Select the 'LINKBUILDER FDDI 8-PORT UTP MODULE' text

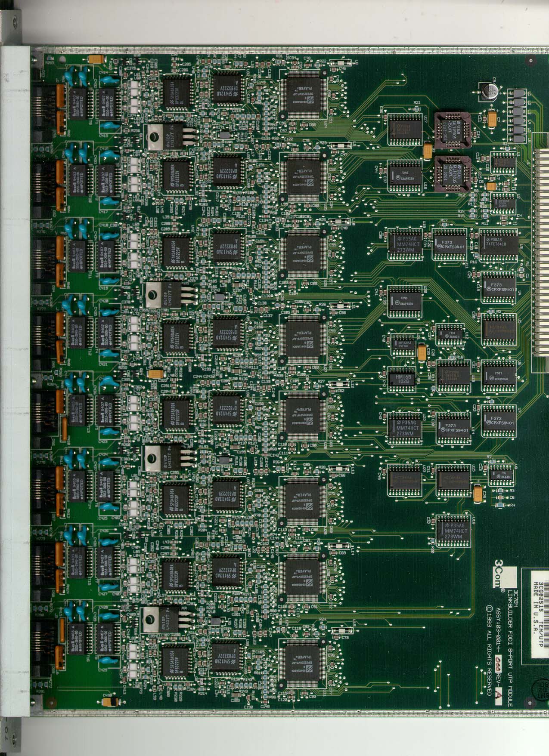[x=511, y=648]
